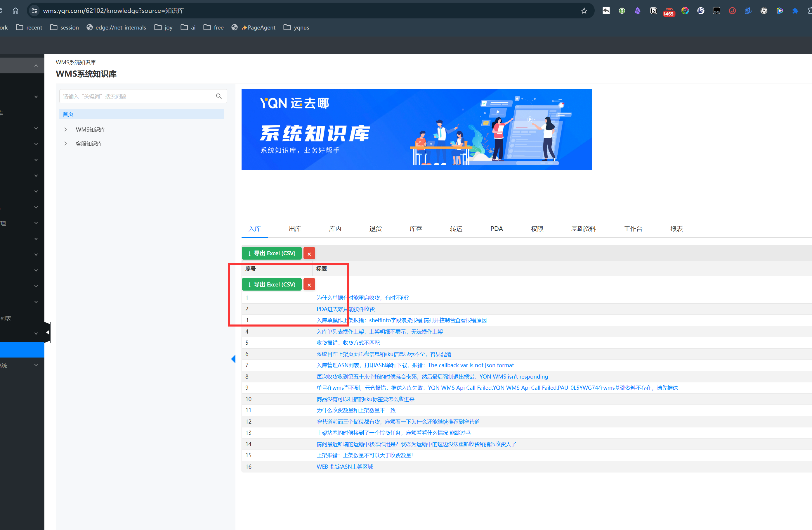Switch to the 出库 tab
This screenshot has width=812, height=530.
(295, 229)
